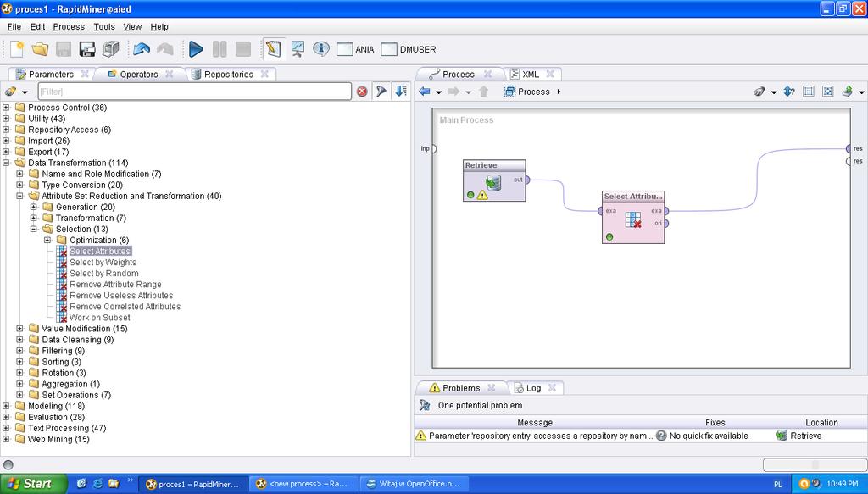
Task: Click the operator Filter input field
Action: [194, 92]
